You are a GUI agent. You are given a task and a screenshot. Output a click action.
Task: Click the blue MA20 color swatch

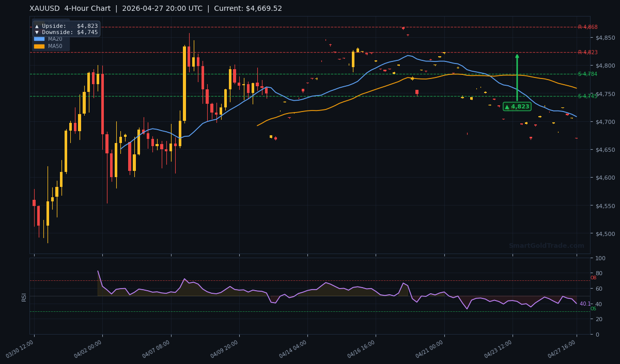click(x=39, y=39)
